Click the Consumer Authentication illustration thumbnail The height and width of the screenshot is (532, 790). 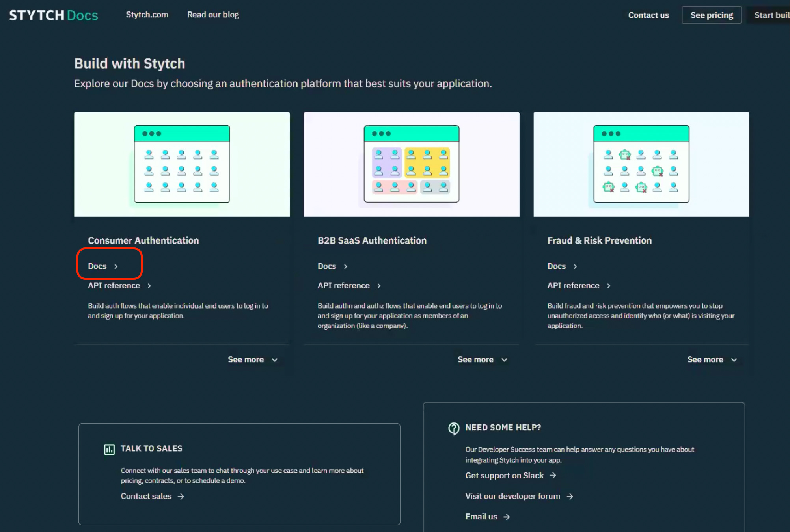coord(182,164)
